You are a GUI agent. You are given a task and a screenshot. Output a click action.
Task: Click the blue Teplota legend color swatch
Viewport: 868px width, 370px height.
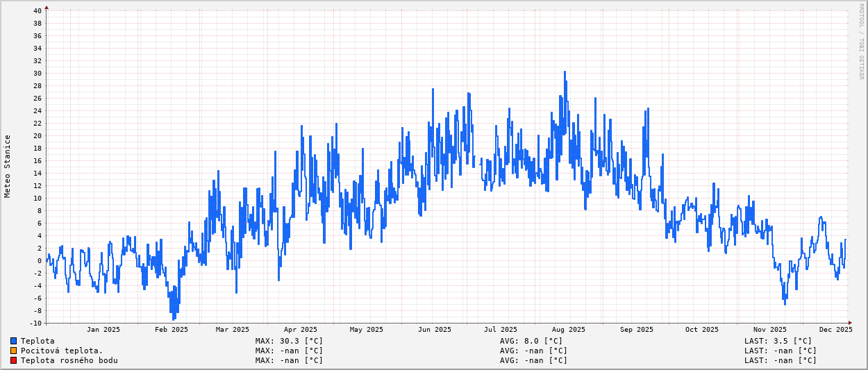point(13,341)
